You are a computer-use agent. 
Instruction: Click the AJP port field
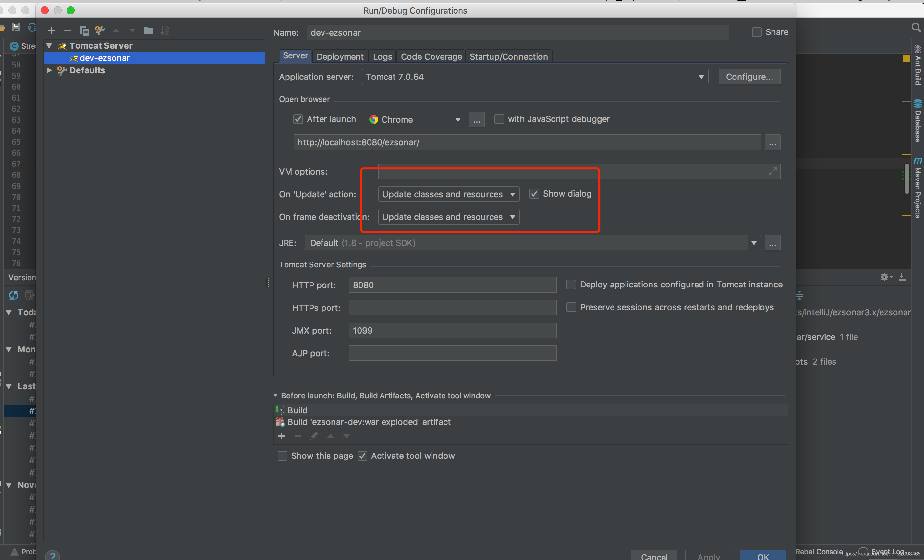(x=452, y=353)
